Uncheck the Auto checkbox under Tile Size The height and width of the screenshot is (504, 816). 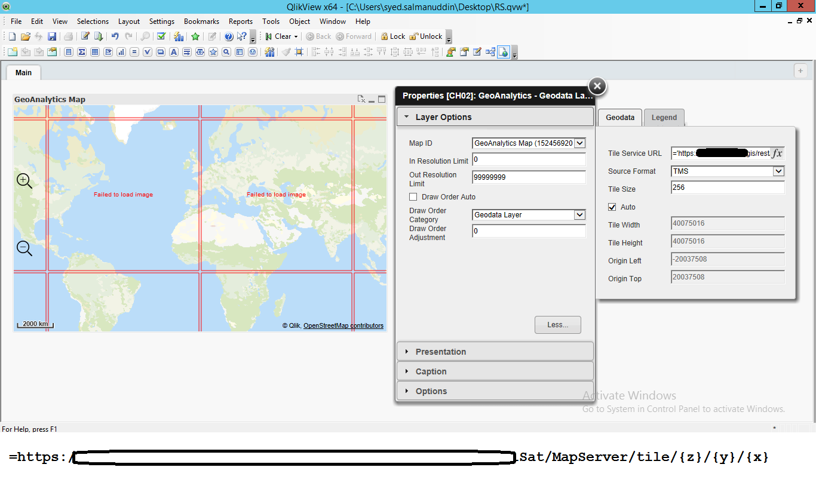(x=612, y=207)
